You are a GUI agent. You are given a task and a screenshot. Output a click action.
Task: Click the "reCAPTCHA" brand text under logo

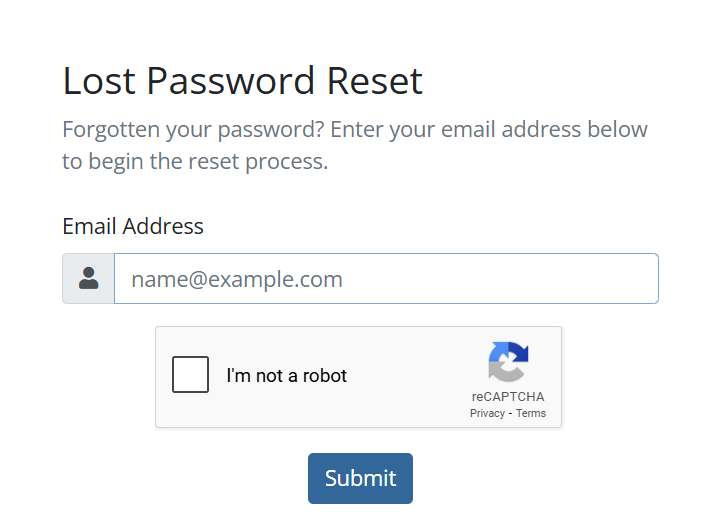(508, 397)
